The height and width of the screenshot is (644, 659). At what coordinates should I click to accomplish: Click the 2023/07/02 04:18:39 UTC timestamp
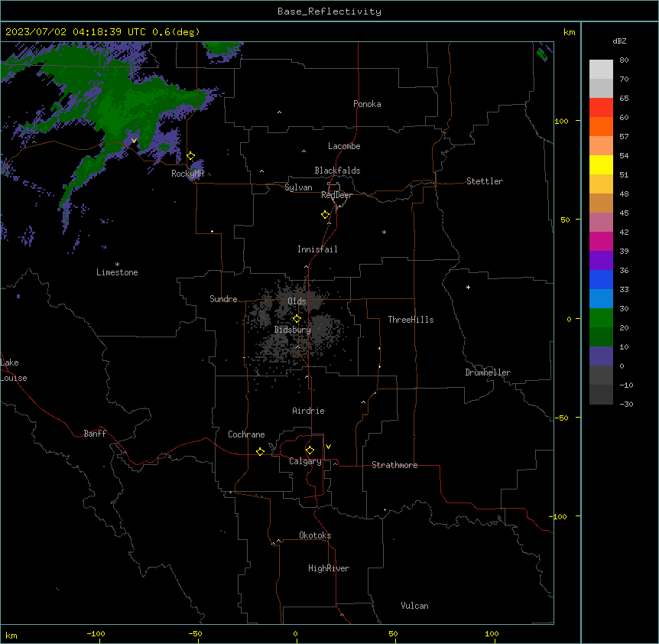pyautogui.click(x=76, y=32)
